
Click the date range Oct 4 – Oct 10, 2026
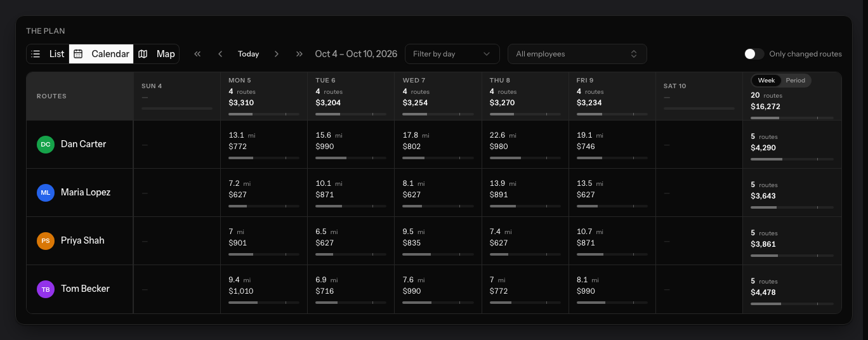point(356,54)
